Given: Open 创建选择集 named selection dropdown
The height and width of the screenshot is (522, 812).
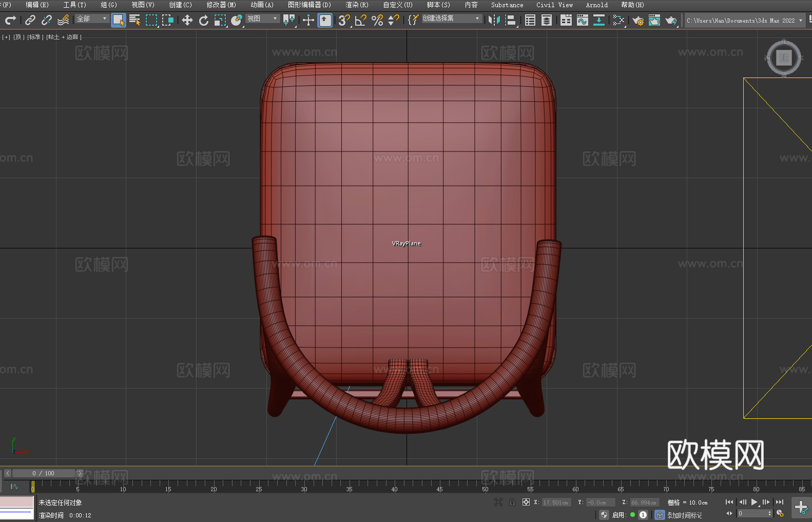Looking at the screenshot, I should point(451,18).
